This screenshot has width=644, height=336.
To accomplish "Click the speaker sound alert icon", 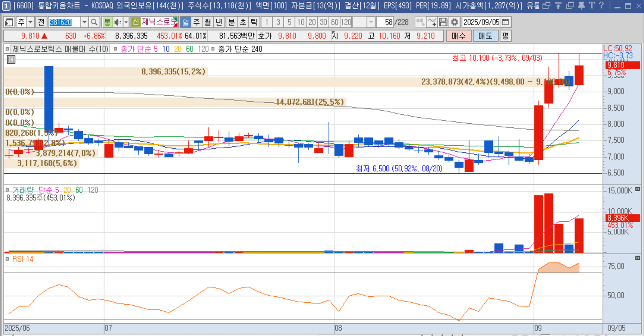I will click(118, 22).
